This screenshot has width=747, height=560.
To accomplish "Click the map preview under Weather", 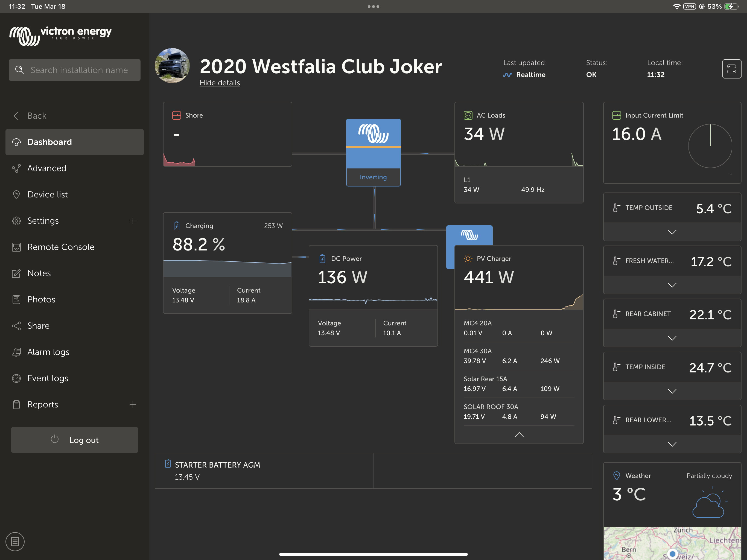I will pyautogui.click(x=672, y=543).
